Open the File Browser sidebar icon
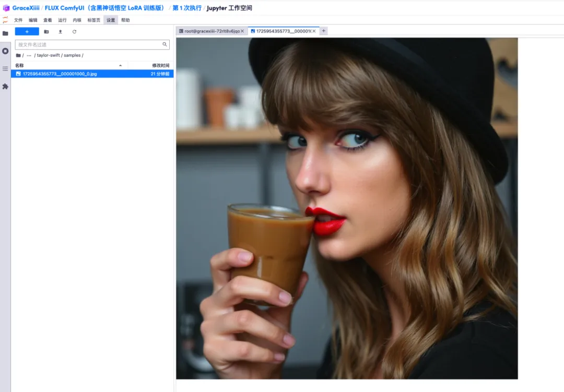The height and width of the screenshot is (392, 564). click(5, 33)
